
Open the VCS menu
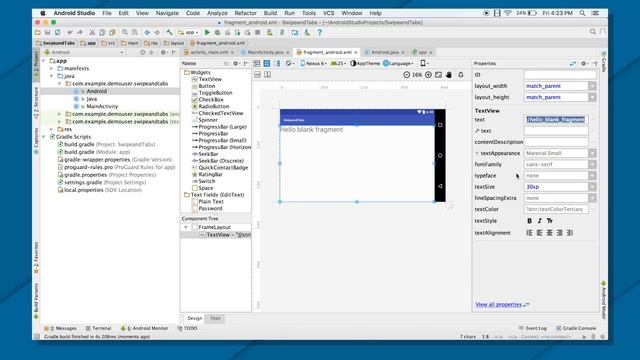tap(329, 13)
